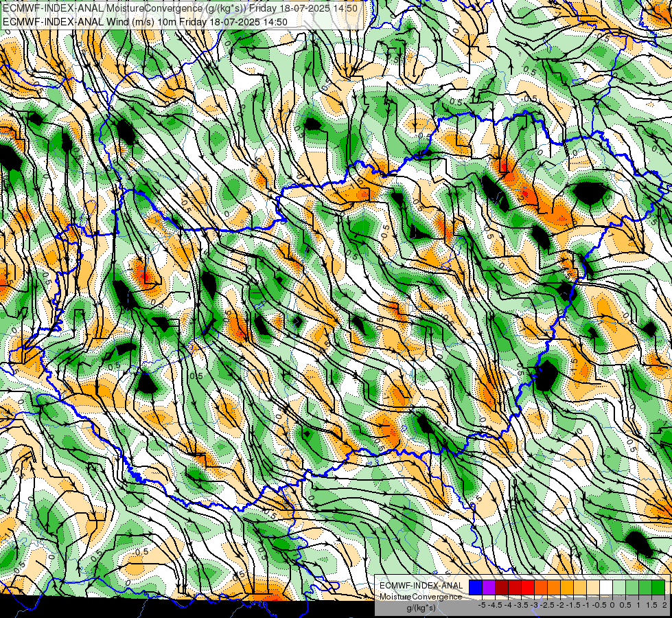Click the legend's MoistureConvergence label
The image size is (672, 618).
point(421,597)
